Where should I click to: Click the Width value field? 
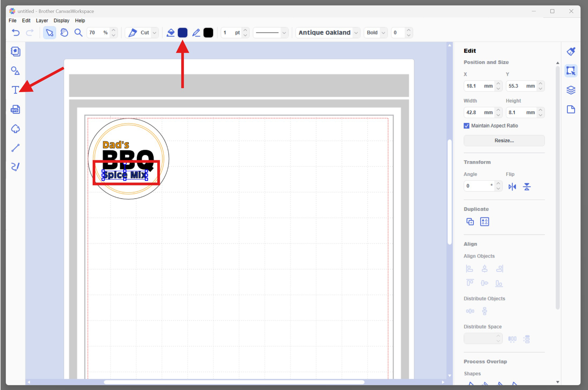tap(479, 113)
